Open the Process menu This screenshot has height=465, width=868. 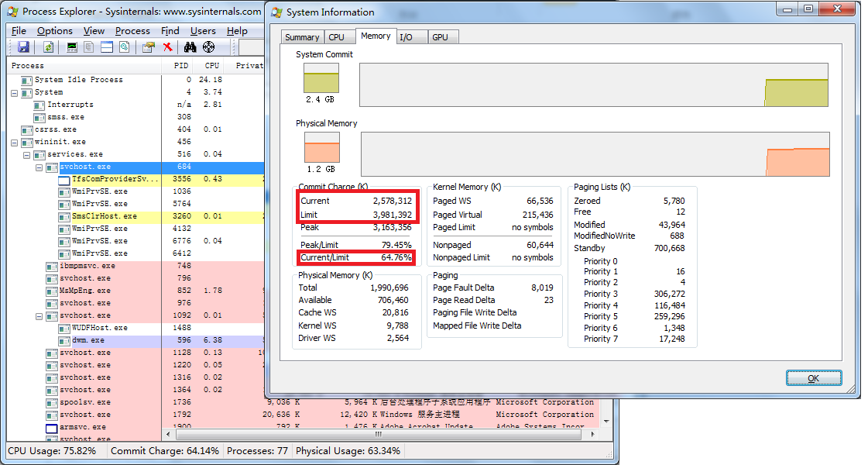pos(132,31)
